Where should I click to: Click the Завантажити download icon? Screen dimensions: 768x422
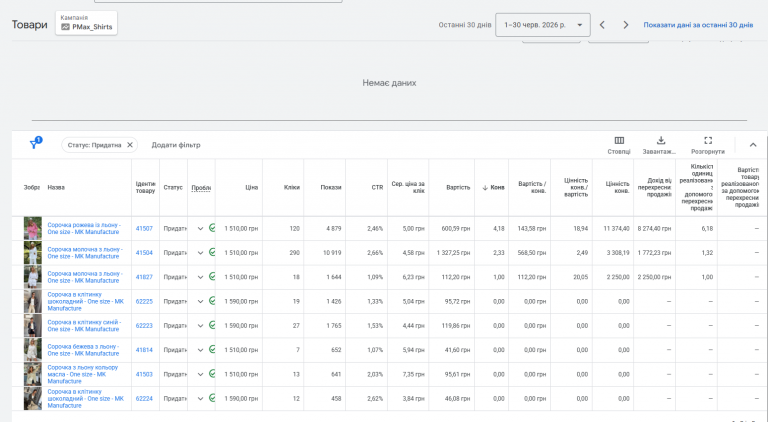pos(661,141)
